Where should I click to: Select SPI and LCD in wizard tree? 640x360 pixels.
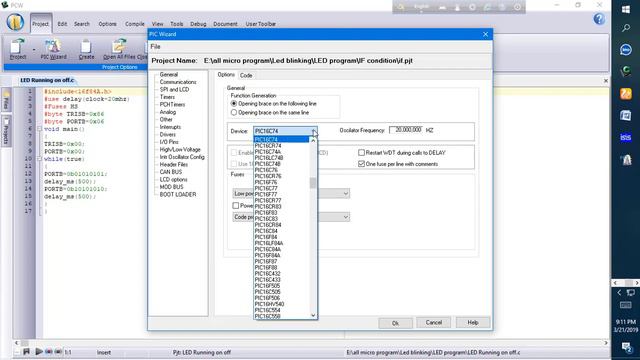(x=174, y=89)
